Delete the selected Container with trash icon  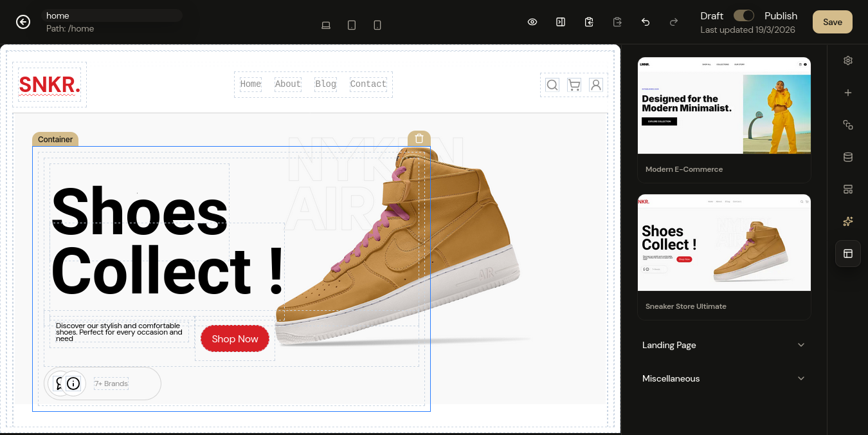click(419, 138)
